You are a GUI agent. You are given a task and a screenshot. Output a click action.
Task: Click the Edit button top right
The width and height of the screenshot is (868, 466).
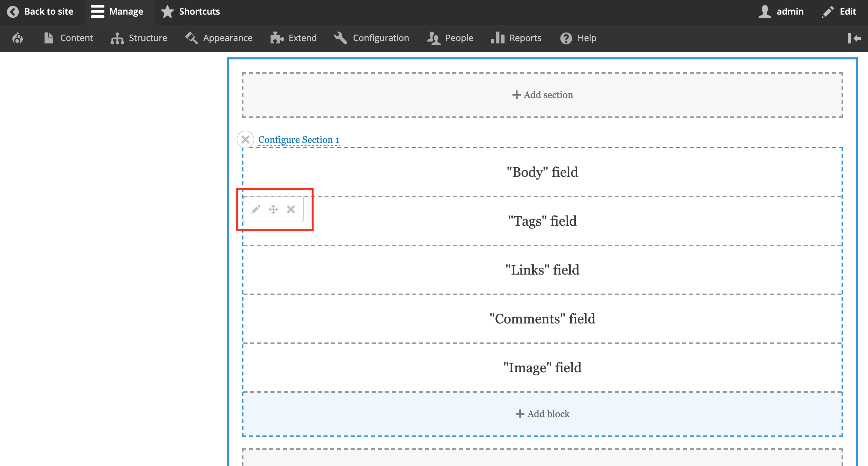[x=839, y=11]
